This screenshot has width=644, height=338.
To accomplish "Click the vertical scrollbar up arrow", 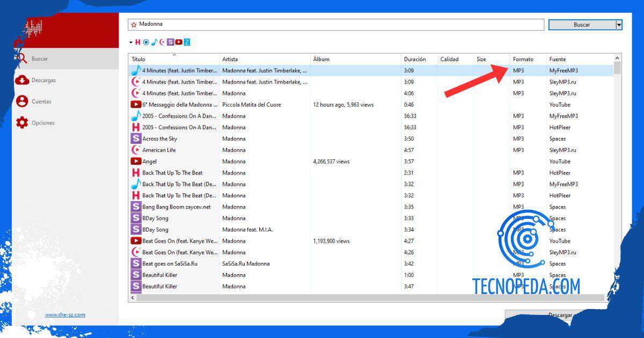I will (617, 58).
